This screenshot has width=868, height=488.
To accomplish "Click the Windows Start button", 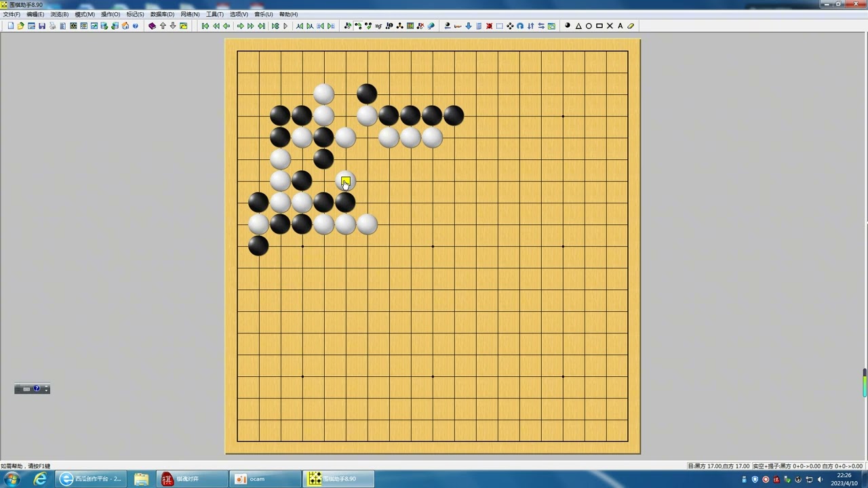I will (x=12, y=479).
